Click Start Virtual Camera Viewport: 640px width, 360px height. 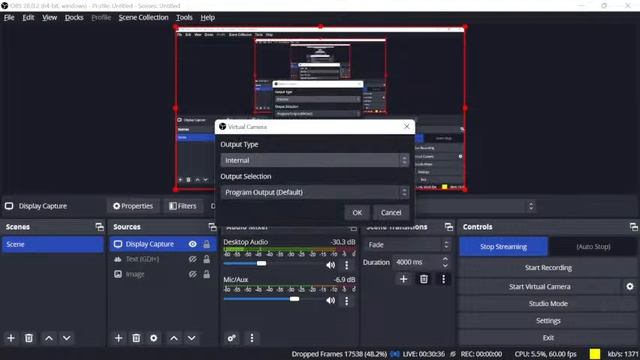[540, 287]
